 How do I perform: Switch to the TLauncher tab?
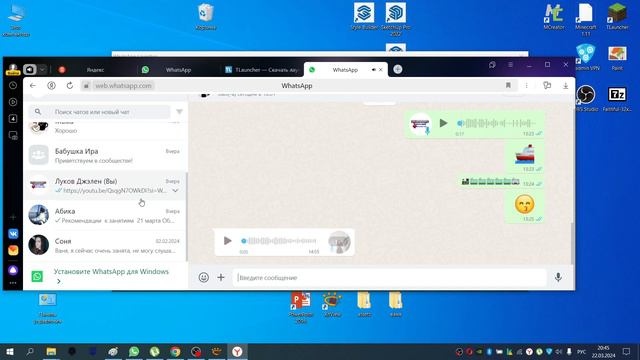262,70
